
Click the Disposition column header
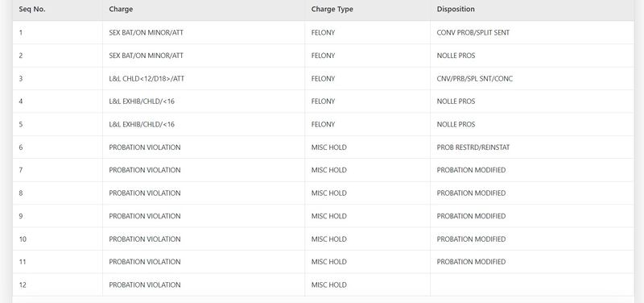(456, 9)
